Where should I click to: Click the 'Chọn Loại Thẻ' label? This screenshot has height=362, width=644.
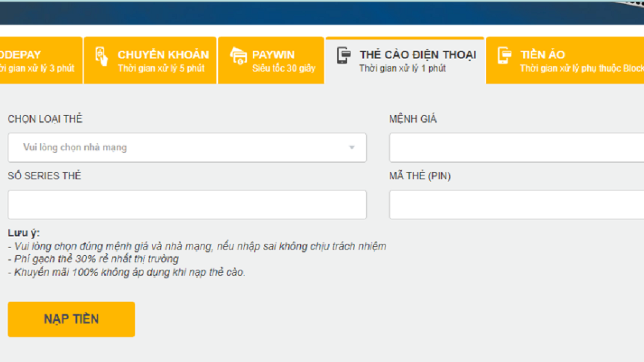[45, 119]
